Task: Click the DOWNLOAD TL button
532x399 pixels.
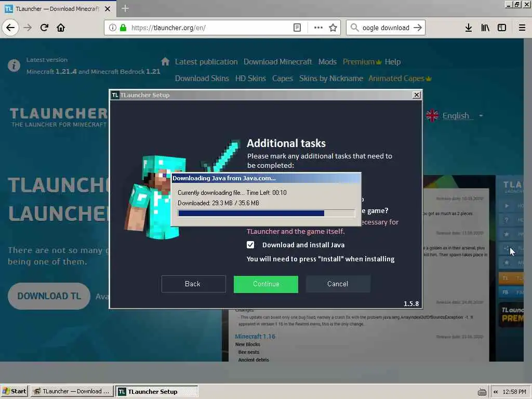Action: tap(49, 296)
